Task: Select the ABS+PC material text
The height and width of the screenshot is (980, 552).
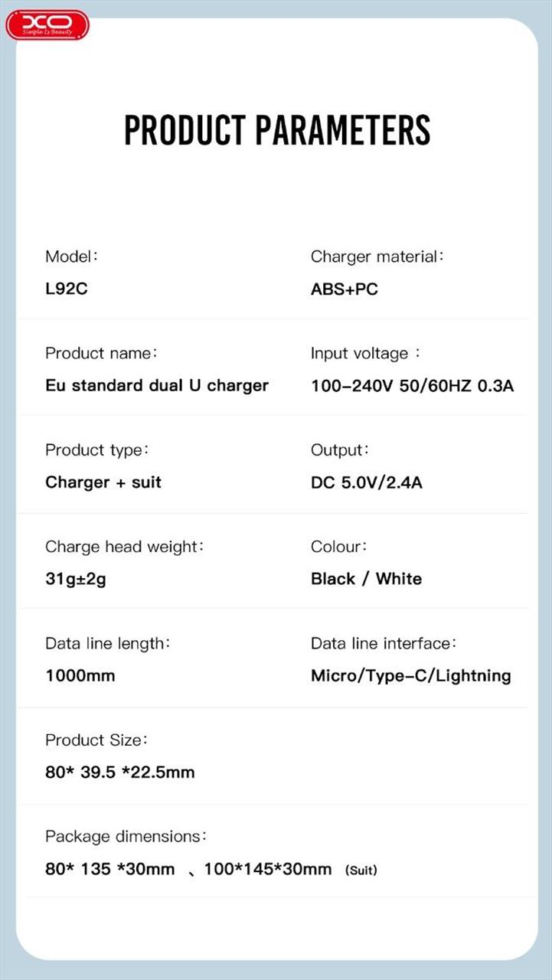Action: coord(344,289)
